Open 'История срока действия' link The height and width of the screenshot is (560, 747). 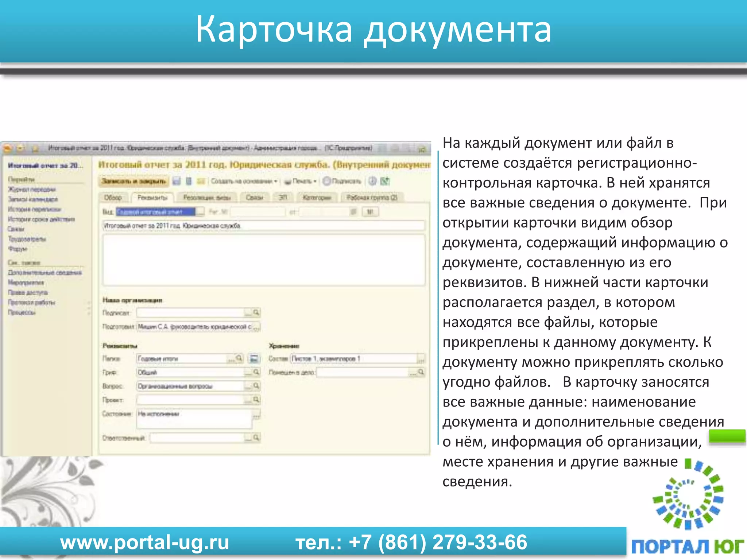[x=42, y=219]
